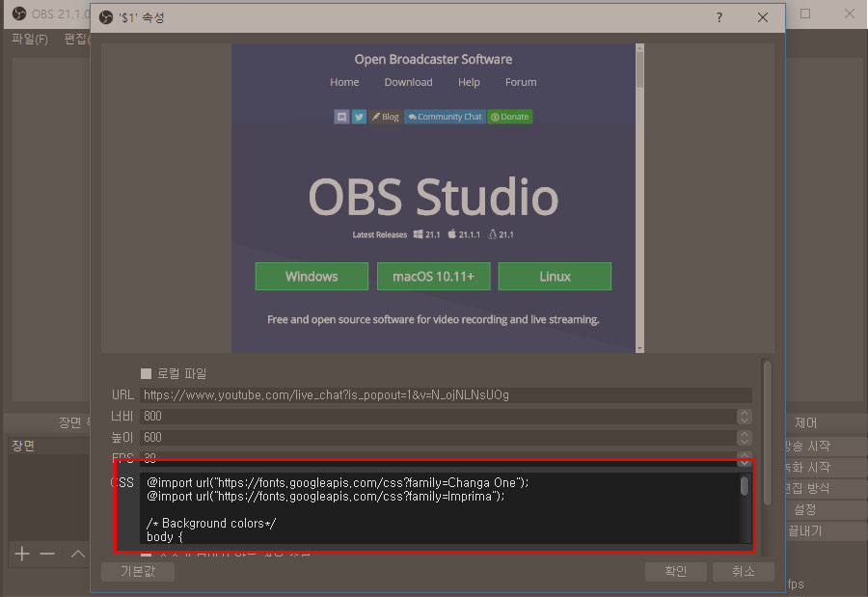Click the Windows download button
This screenshot has width=868, height=597.
pyautogui.click(x=312, y=277)
